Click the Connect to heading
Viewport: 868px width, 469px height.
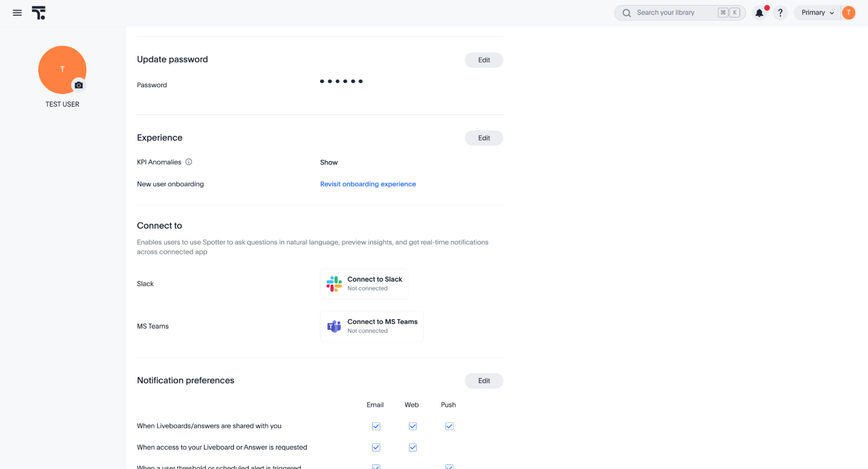click(159, 226)
